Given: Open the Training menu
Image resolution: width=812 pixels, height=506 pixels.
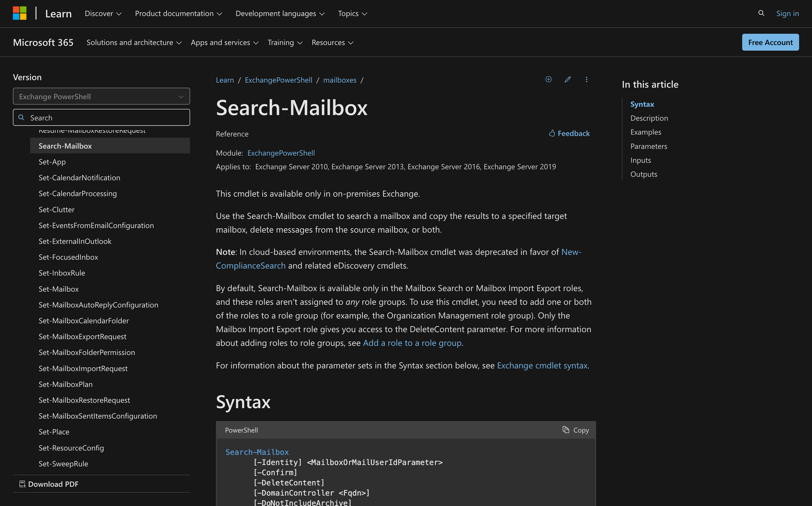Looking at the screenshot, I should pos(285,43).
